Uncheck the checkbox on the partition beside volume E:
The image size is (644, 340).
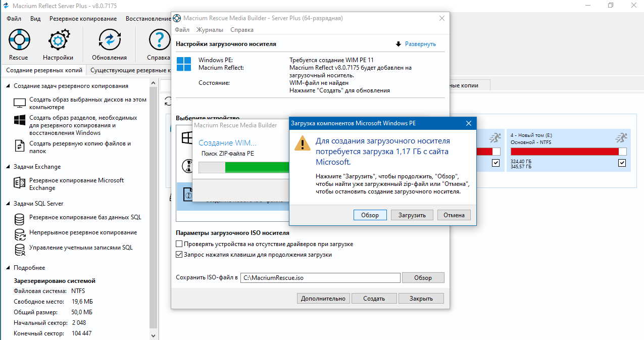[x=496, y=163]
